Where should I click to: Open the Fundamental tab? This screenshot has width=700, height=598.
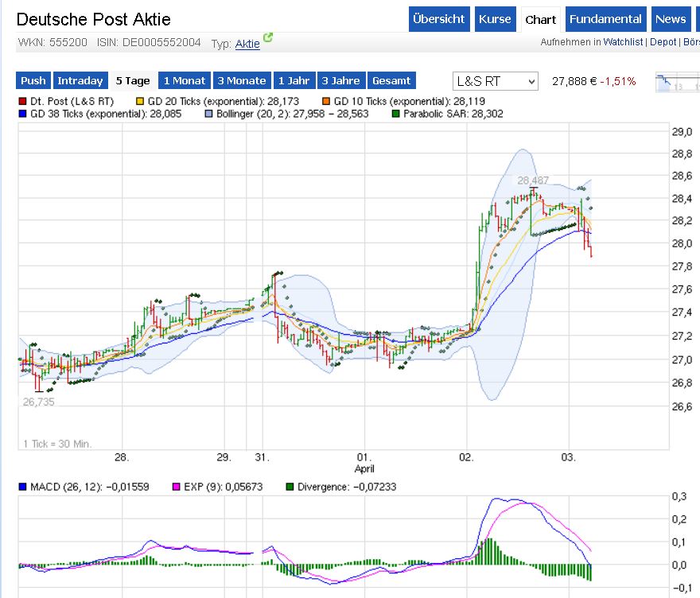tap(606, 19)
